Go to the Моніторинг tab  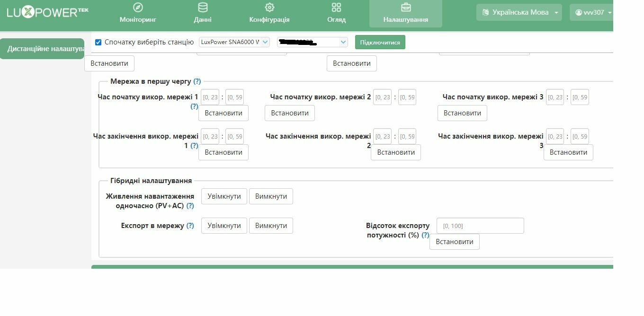click(138, 14)
